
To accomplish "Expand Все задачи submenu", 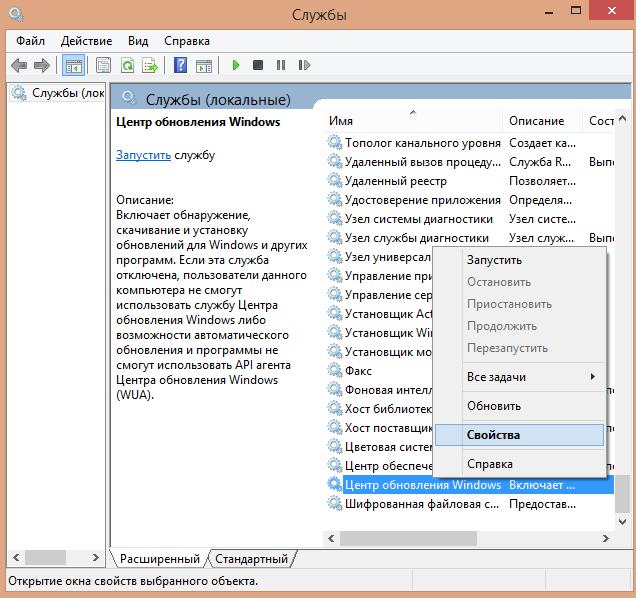I will [x=520, y=377].
